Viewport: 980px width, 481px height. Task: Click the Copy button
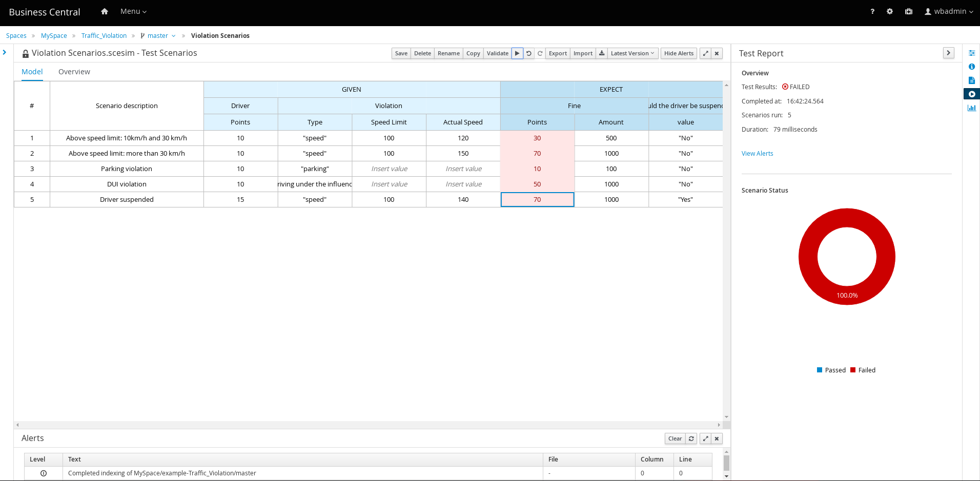473,53
